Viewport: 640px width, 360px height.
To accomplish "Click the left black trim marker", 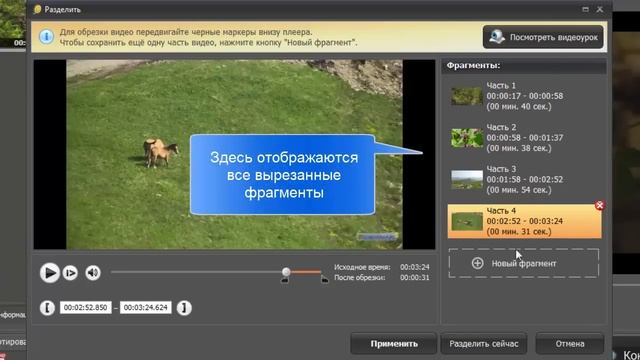I will coord(285,280).
